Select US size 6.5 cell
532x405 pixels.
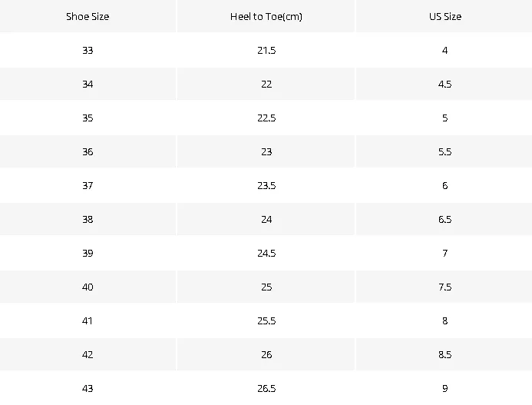tap(444, 219)
